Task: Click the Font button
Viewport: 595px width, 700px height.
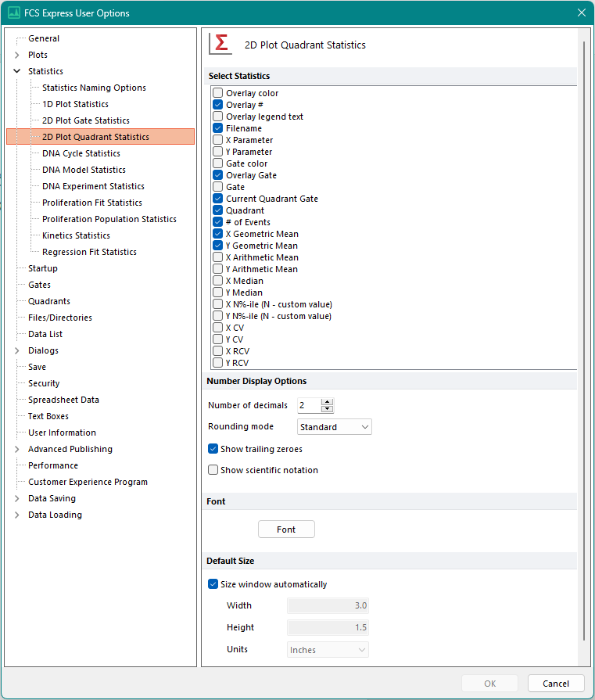Action: [x=286, y=529]
